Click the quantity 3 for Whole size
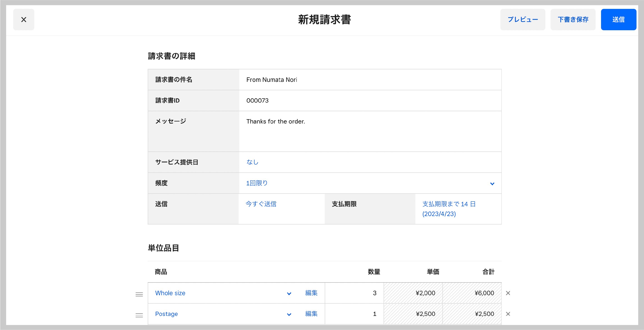Screen dimensions: 644x330 pyautogui.click(x=374, y=293)
